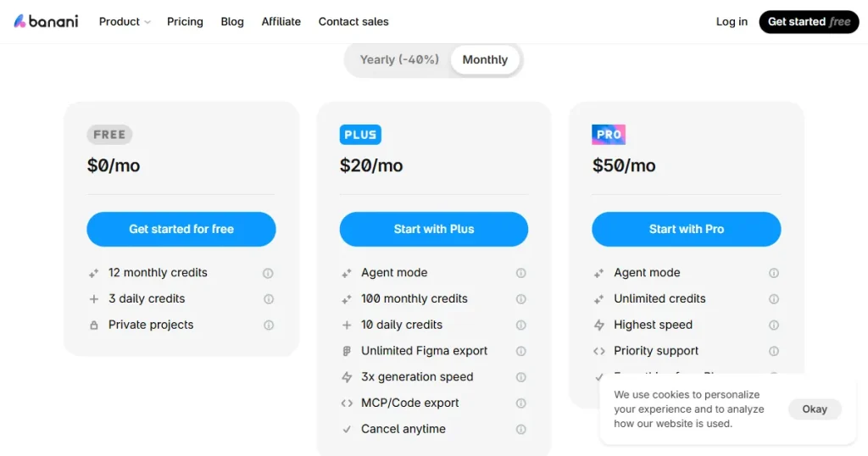
Task: Open info icon for 3 daily credits
Action: pos(268,299)
